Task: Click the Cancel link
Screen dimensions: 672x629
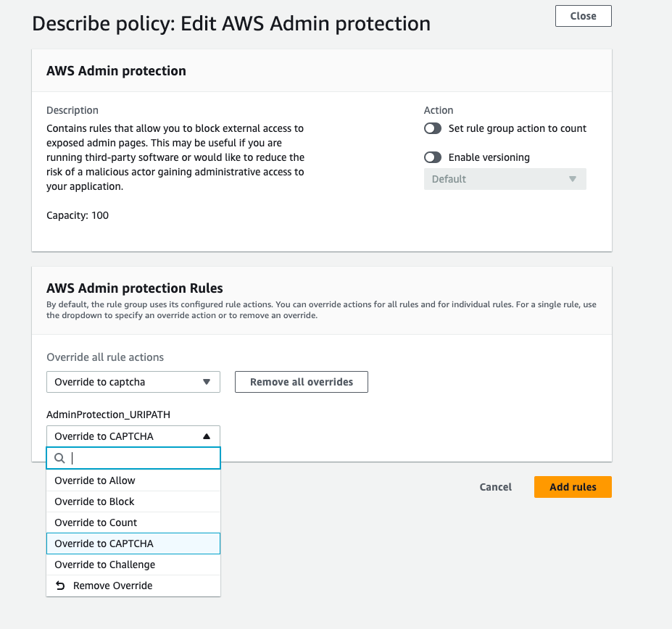Action: 495,487
